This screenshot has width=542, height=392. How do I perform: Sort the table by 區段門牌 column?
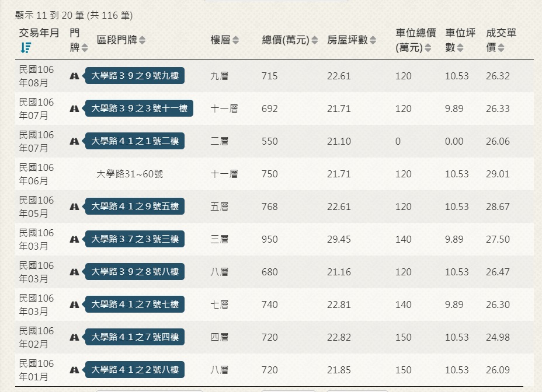point(143,40)
